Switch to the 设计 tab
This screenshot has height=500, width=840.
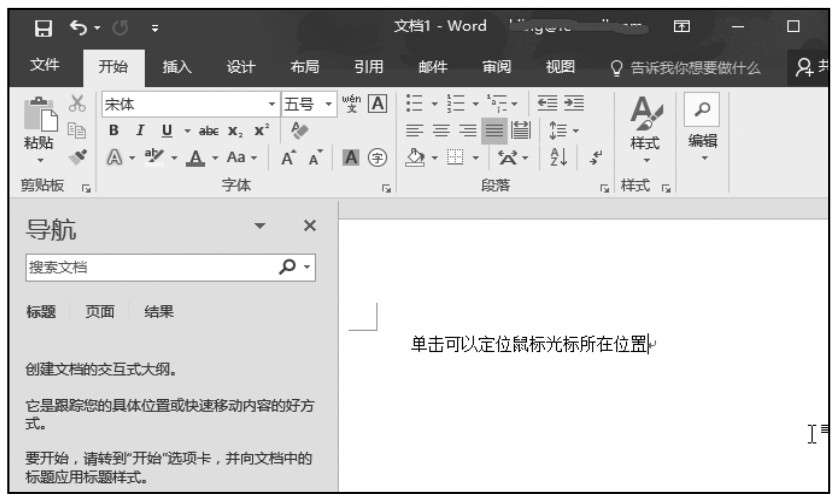click(x=241, y=68)
